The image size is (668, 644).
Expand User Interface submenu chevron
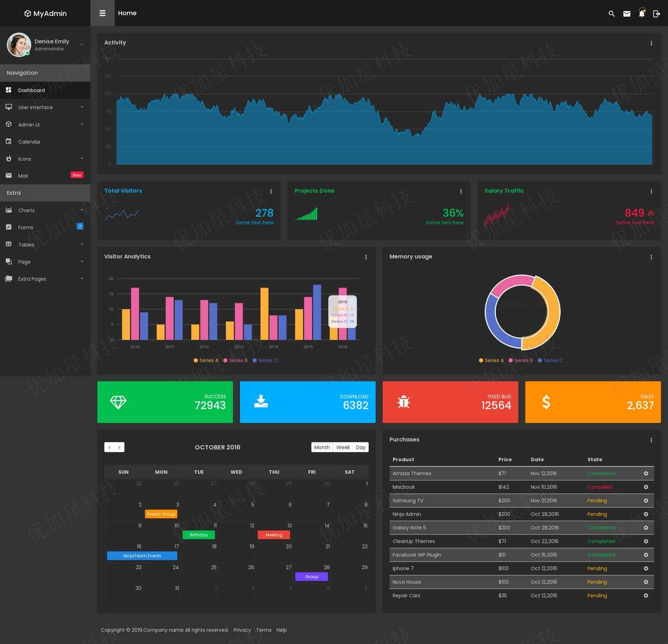82,107
